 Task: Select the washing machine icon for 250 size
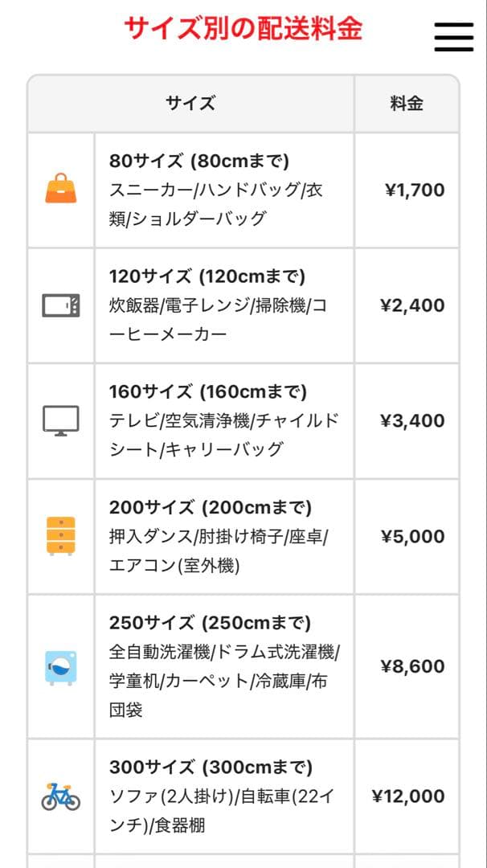60,665
